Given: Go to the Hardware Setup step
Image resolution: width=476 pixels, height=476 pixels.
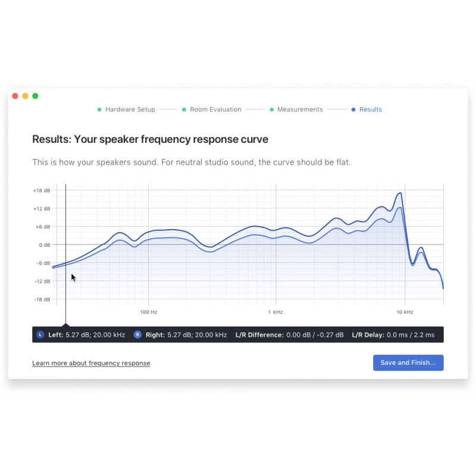Looking at the screenshot, I should point(130,109).
